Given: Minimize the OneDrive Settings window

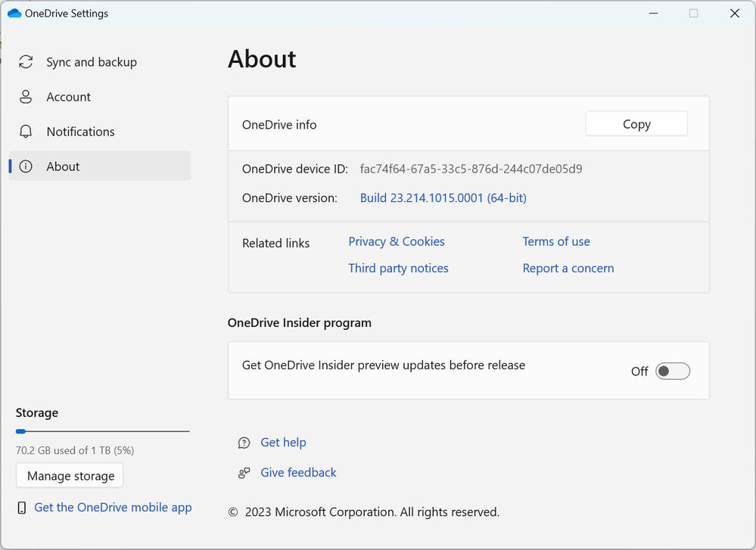Looking at the screenshot, I should click(653, 13).
